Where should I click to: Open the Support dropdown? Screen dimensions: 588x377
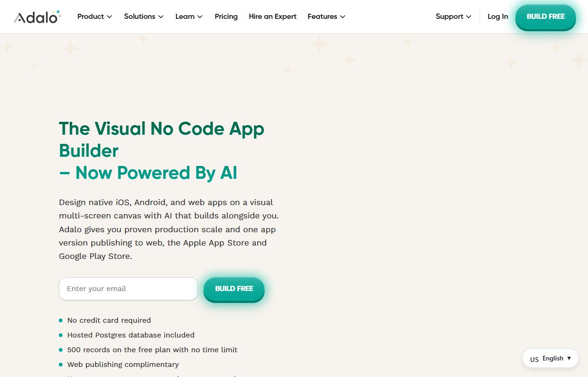[x=453, y=17]
